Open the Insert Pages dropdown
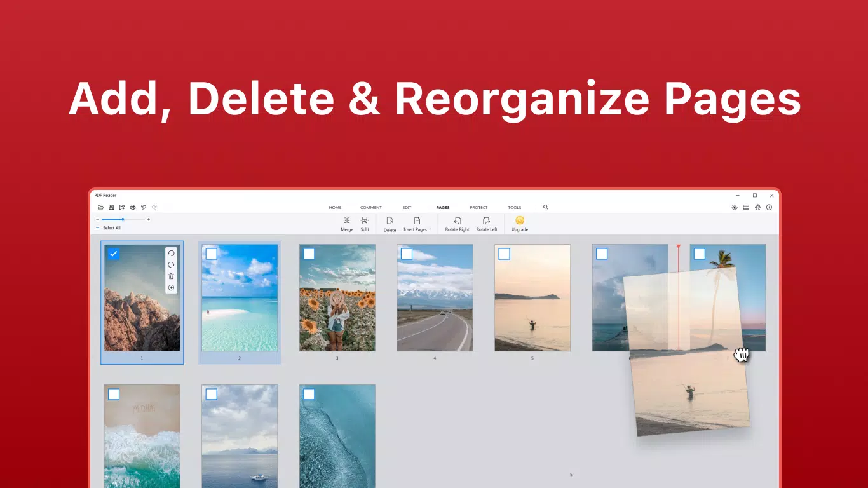The height and width of the screenshot is (488, 868). coord(417,224)
